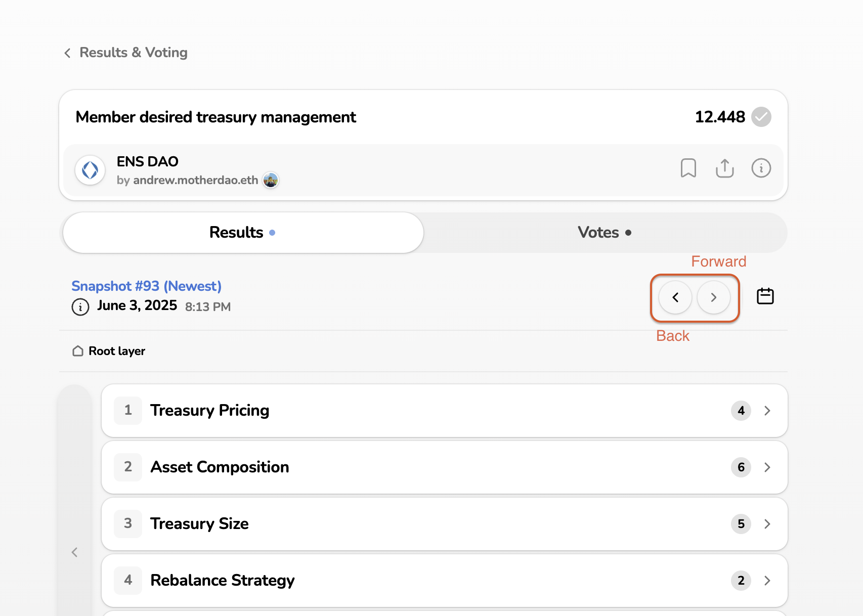Open the Treasury Size item

[x=199, y=524]
